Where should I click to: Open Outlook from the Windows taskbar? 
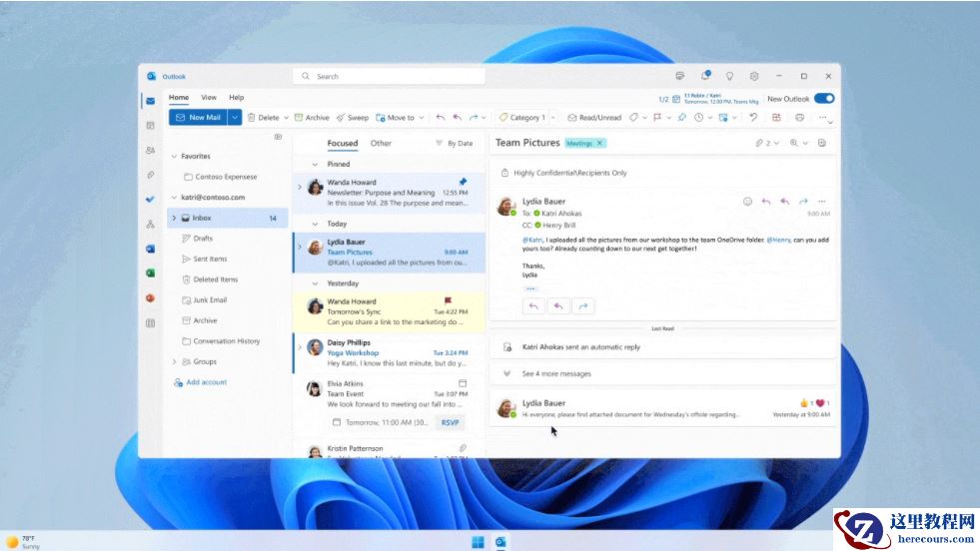coord(500,542)
